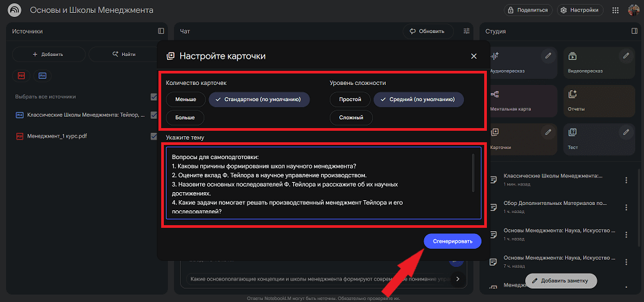644x302 pixels.
Task: Click the pencil on the Тест tile
Action: 626,133
